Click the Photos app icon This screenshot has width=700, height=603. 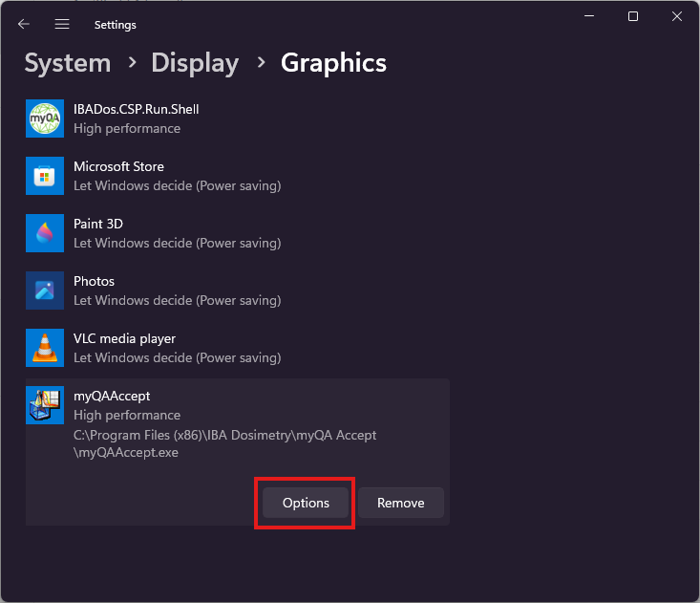(x=45, y=291)
